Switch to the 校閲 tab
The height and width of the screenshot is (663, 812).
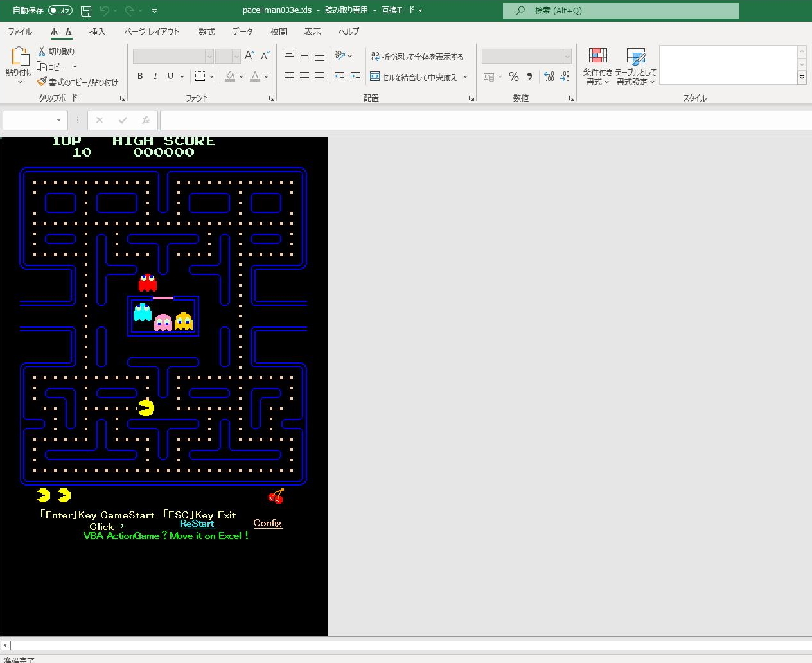point(278,31)
